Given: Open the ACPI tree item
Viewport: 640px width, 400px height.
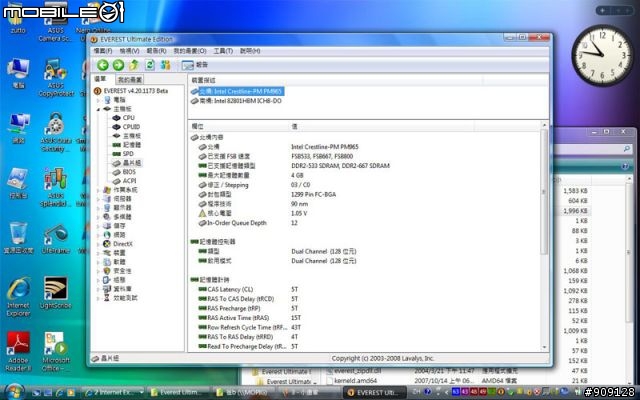Looking at the screenshot, I should 129,181.
